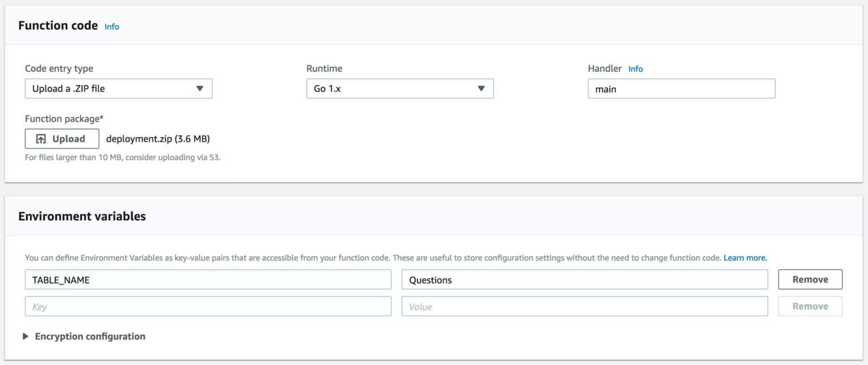Focus the empty Value field

point(584,306)
